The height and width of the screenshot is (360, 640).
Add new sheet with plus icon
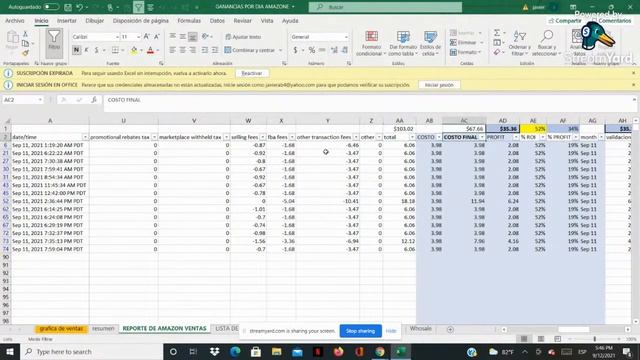pos(450,329)
